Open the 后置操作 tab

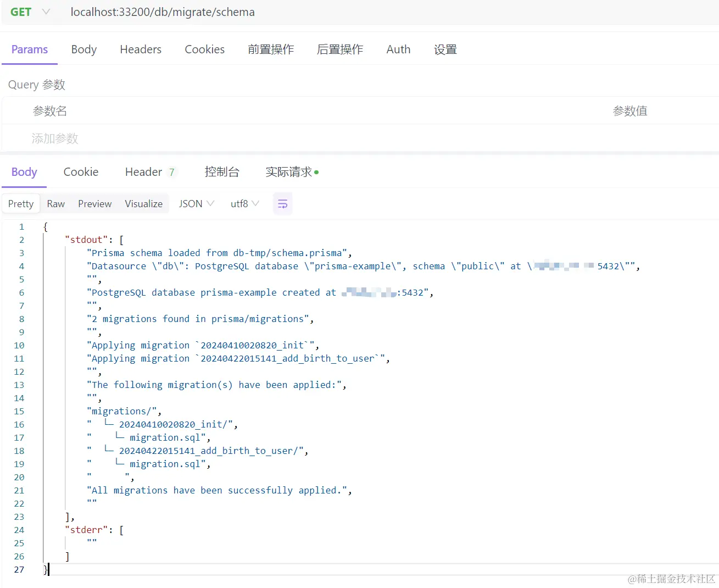point(340,49)
